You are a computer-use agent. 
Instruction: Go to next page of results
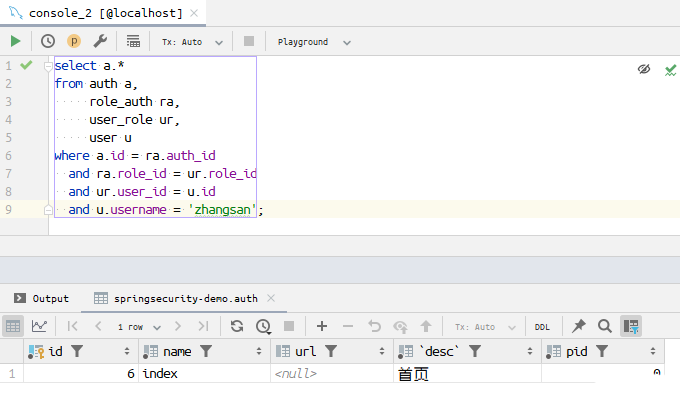pyautogui.click(x=178, y=326)
